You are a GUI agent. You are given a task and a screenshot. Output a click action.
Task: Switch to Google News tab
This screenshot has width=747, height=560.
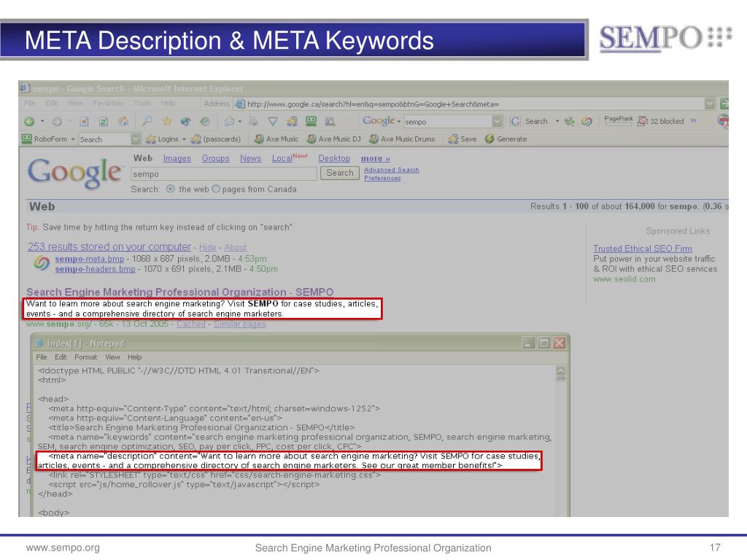(x=251, y=158)
